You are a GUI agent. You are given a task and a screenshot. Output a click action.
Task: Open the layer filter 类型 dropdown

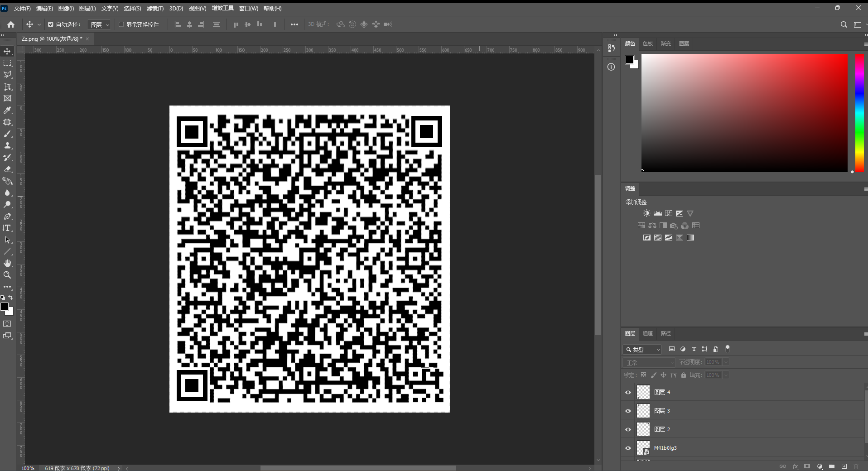pos(642,349)
